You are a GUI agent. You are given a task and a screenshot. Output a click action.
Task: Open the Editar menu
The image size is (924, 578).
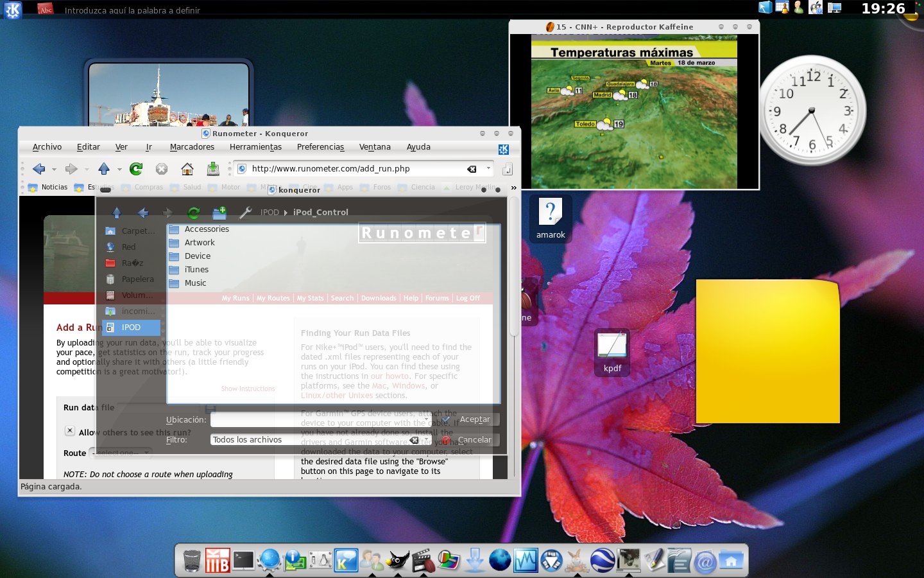89,147
